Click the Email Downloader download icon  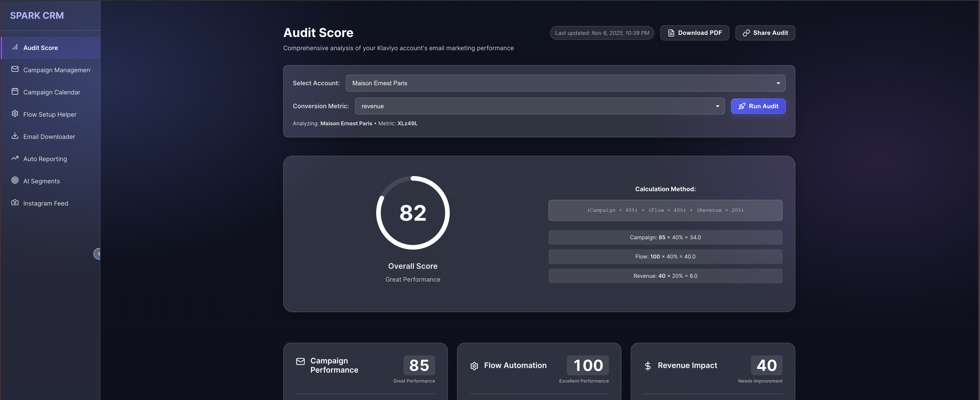click(x=15, y=136)
